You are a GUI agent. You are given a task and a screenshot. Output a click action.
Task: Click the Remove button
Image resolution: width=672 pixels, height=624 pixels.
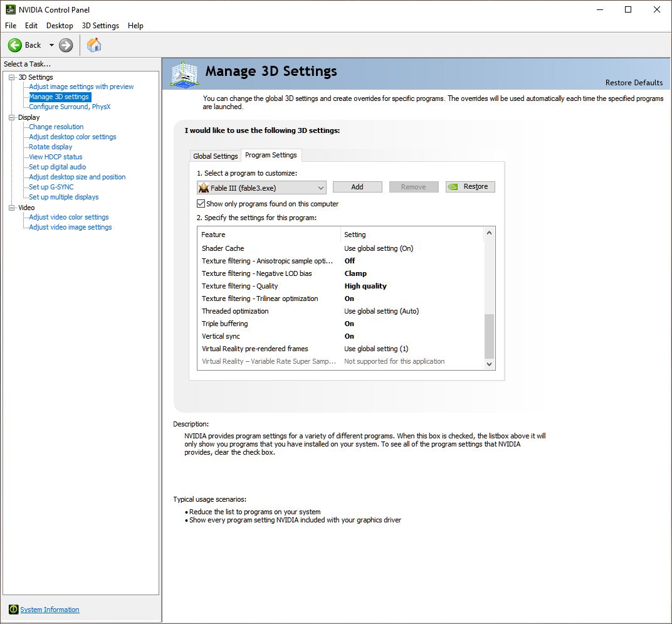(414, 187)
